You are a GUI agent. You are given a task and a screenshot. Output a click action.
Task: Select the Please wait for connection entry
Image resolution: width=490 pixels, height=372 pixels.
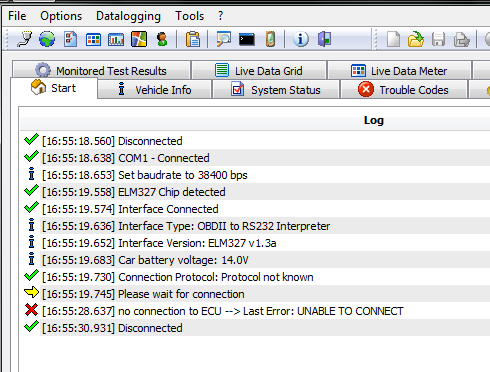(x=255, y=294)
